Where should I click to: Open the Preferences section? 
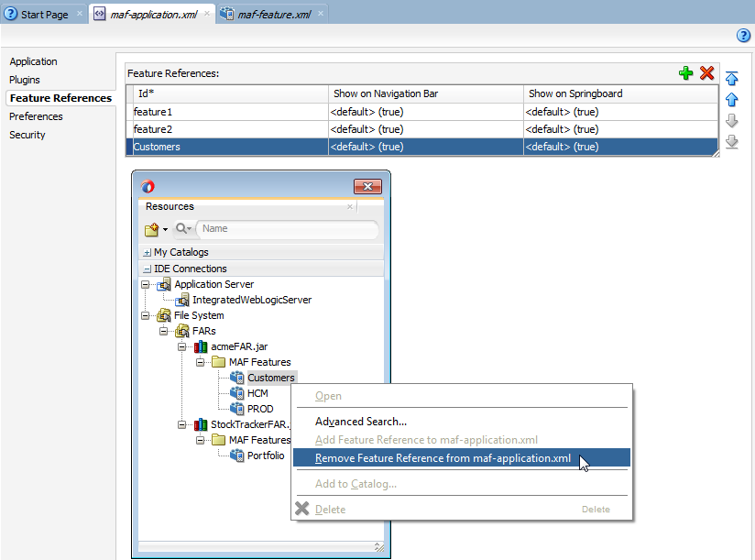tap(36, 116)
